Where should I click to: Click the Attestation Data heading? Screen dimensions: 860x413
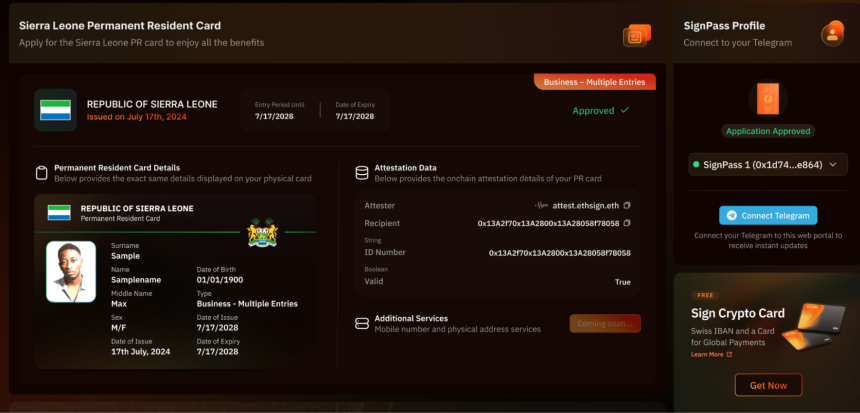(405, 168)
